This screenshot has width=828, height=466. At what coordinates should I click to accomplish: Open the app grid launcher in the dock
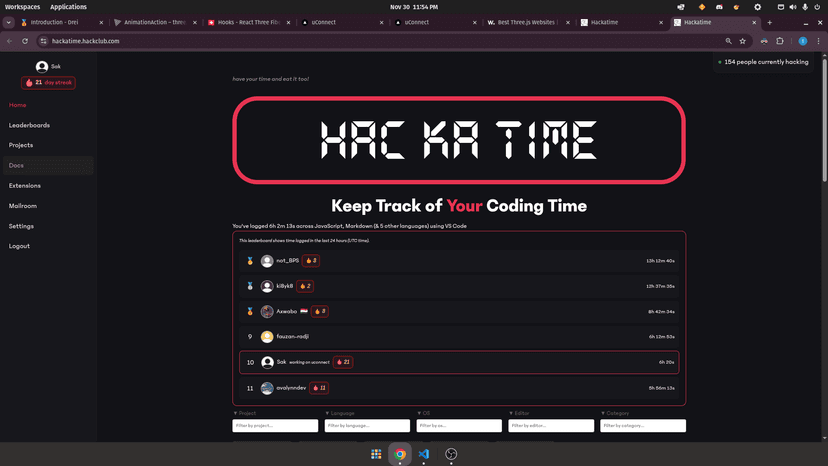[x=376, y=454]
